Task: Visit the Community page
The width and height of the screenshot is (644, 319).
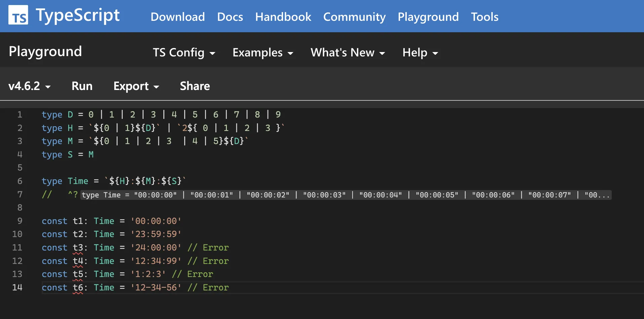Action: 354,17
